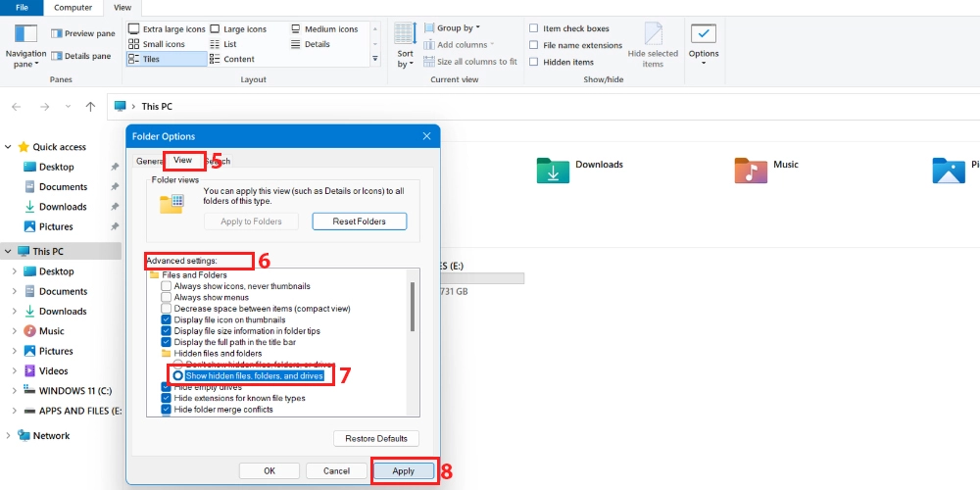Open Videos in the sidebar
Image resolution: width=980 pixels, height=490 pixels.
coord(46,370)
